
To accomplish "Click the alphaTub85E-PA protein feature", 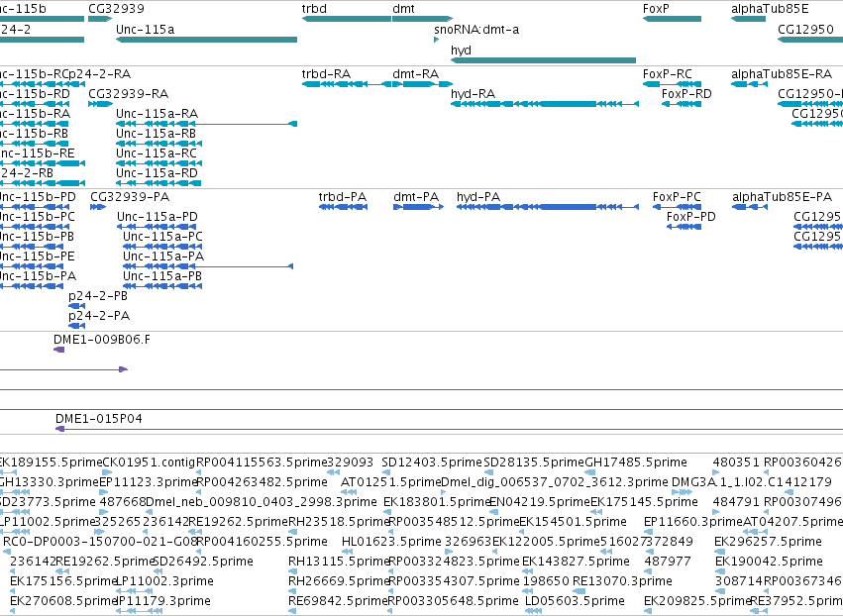I will tap(750, 208).
